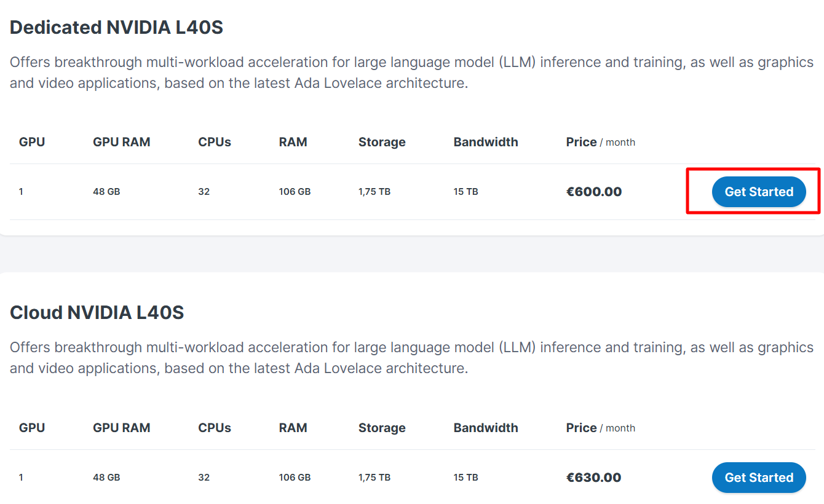The height and width of the screenshot is (504, 824).
Task: Click the €600.00 price
Action: [x=594, y=192]
